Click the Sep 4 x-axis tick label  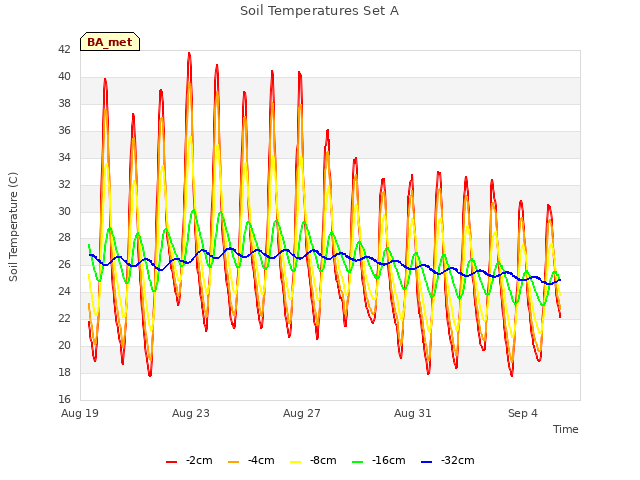pos(523,413)
